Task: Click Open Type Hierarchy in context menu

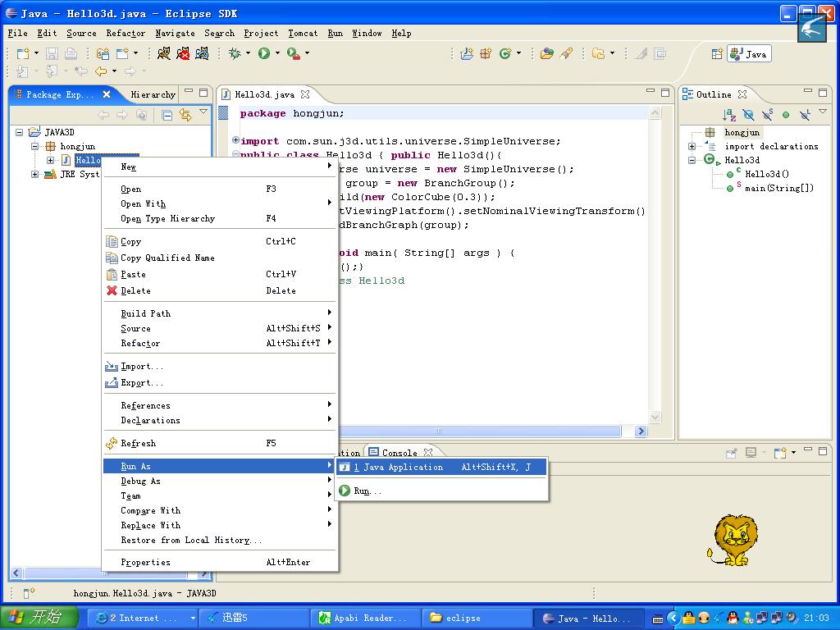Action: [x=220, y=218]
